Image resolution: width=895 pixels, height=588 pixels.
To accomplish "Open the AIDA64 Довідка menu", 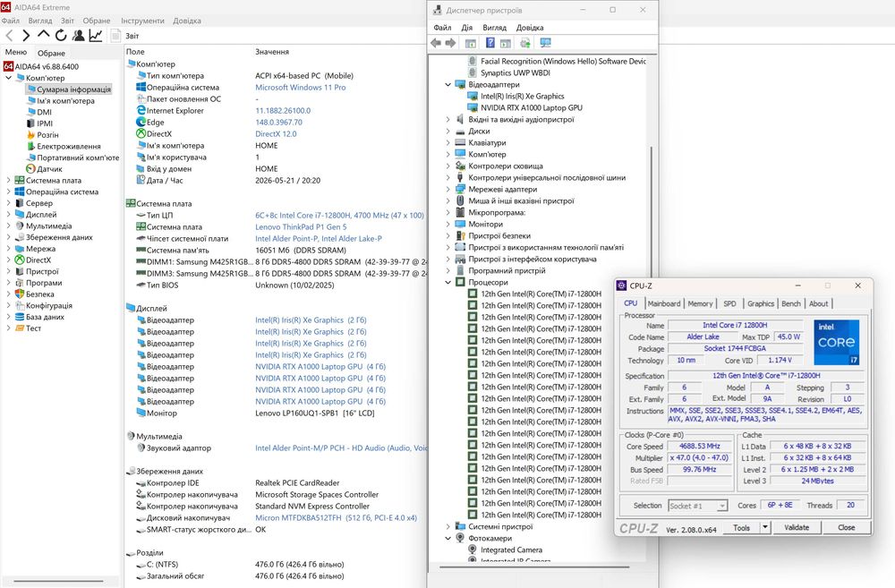I will [x=187, y=21].
